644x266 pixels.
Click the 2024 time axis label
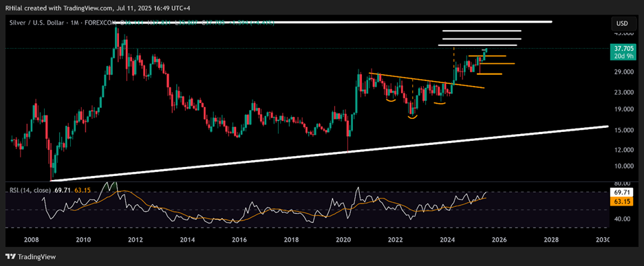coord(448,239)
